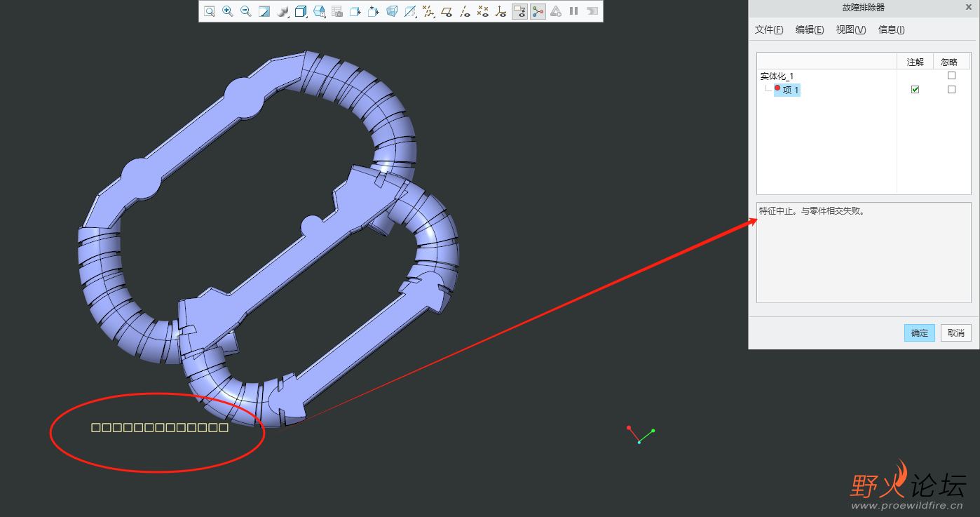980x517 pixels.
Task: Check the 忽略 checkbox for 实体化_1
Action: point(951,76)
